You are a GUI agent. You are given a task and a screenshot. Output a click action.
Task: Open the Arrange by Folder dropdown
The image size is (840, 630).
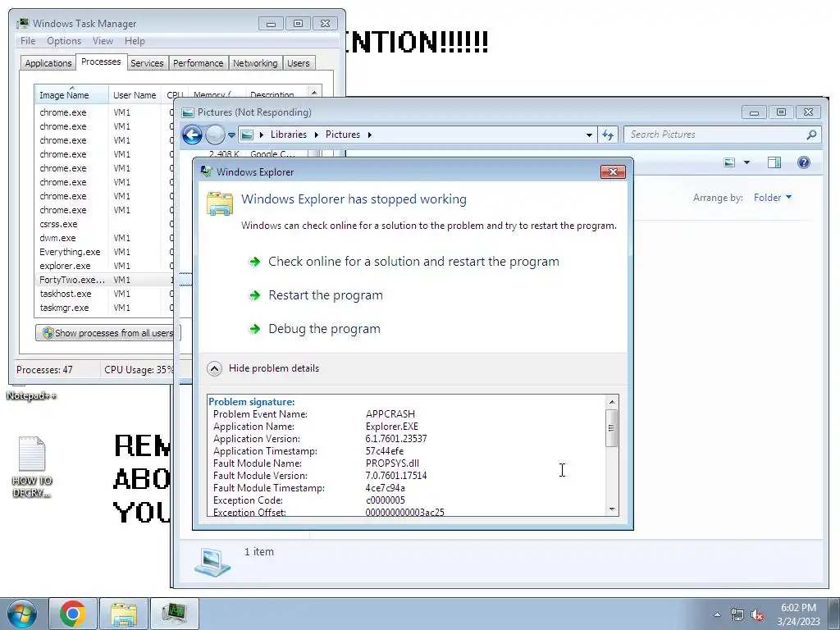[772, 198]
